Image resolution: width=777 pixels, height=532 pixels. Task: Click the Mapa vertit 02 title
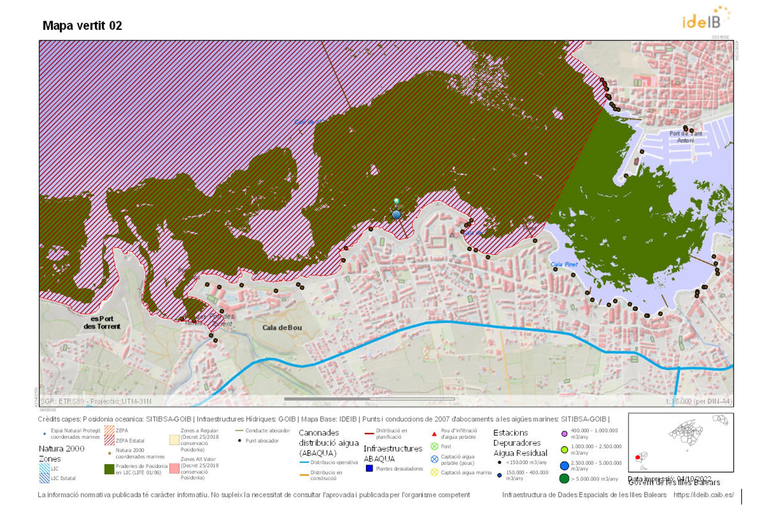pos(82,26)
